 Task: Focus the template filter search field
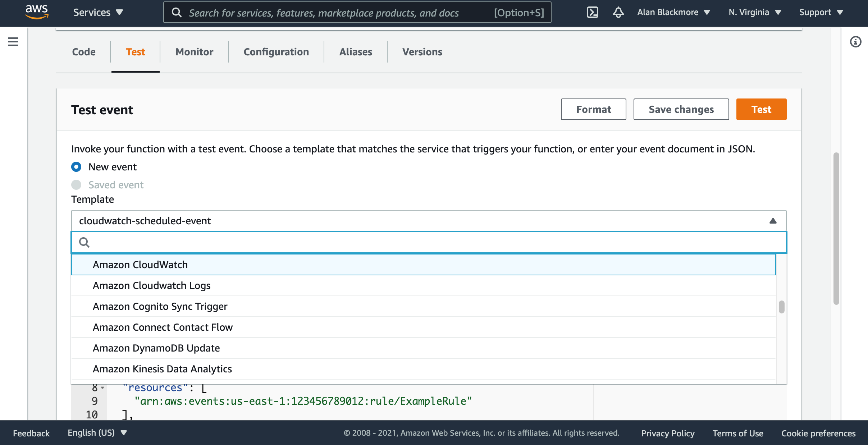pos(429,242)
